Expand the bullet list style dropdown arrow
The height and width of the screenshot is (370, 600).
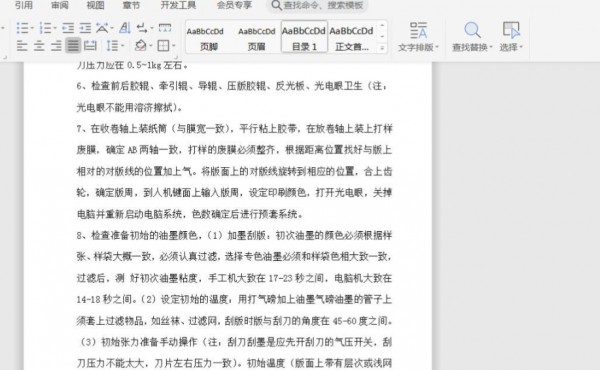(x=32, y=28)
